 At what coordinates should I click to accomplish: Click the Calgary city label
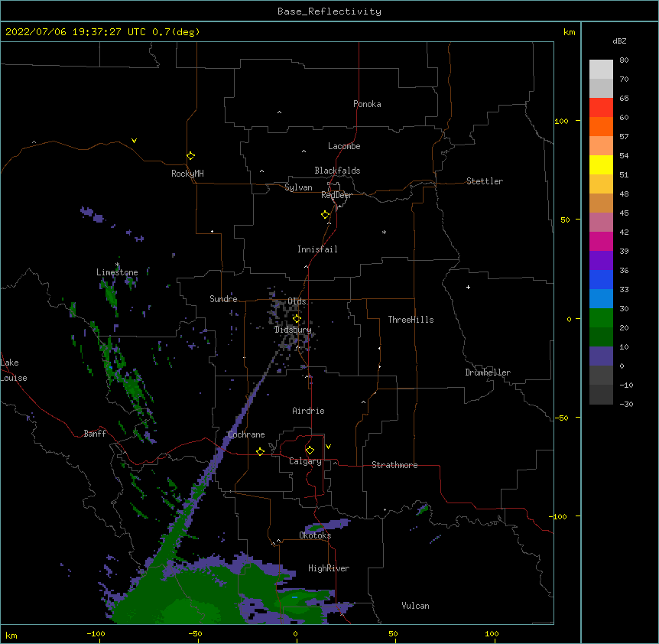click(305, 461)
